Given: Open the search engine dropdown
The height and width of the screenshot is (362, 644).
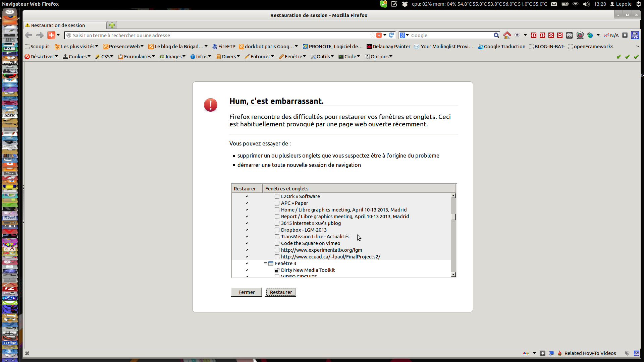Looking at the screenshot, I should point(404,35).
